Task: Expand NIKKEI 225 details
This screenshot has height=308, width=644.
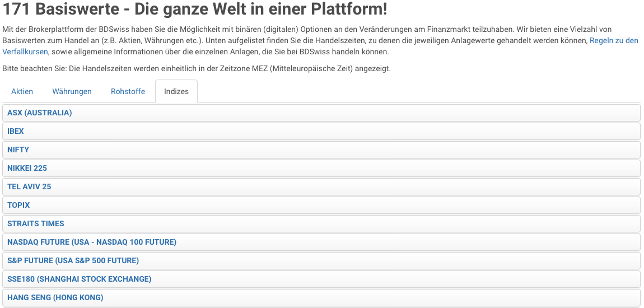Action: point(321,169)
